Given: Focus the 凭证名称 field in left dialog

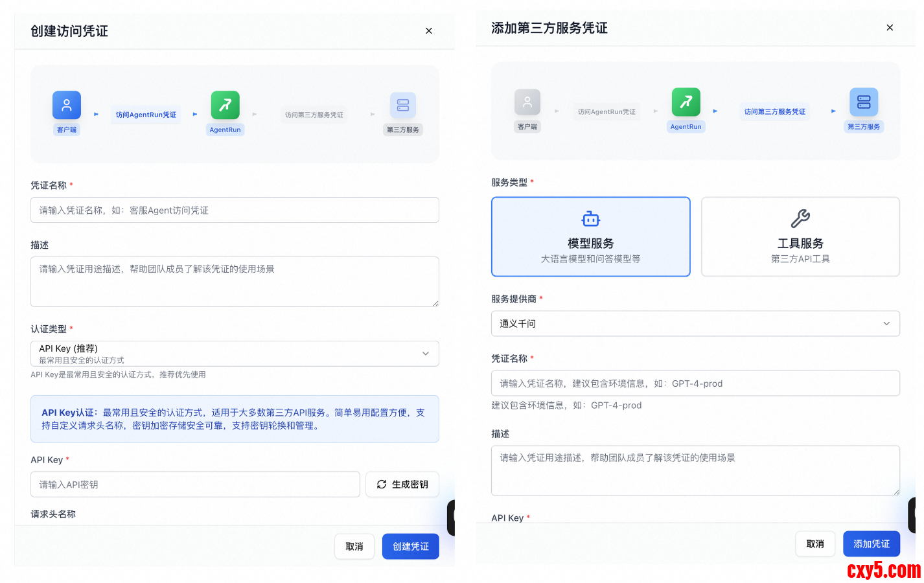Looking at the screenshot, I should point(235,211).
